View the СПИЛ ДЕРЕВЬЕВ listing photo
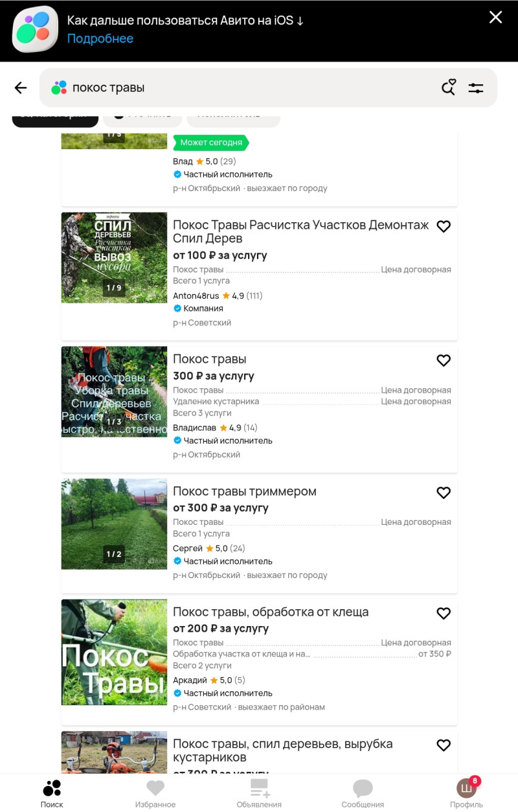This screenshot has height=812, width=518. tap(114, 257)
